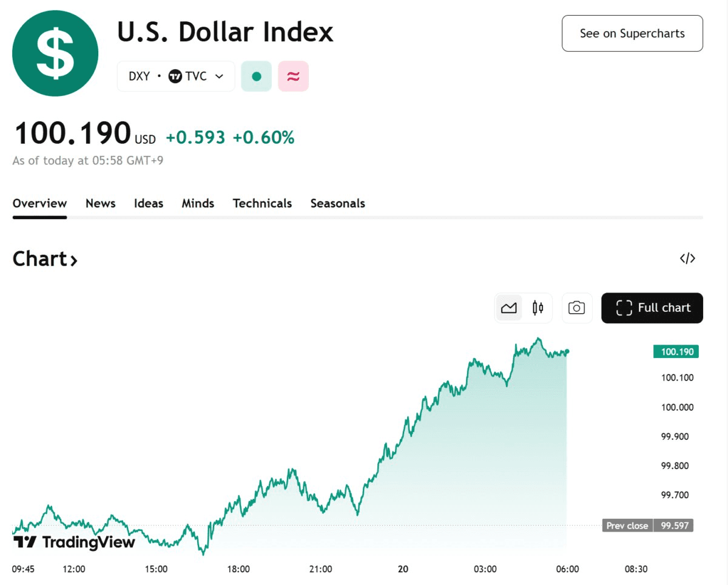The image size is (728, 585).
Task: Click the pink approximate-data indicator icon
Action: 293,76
